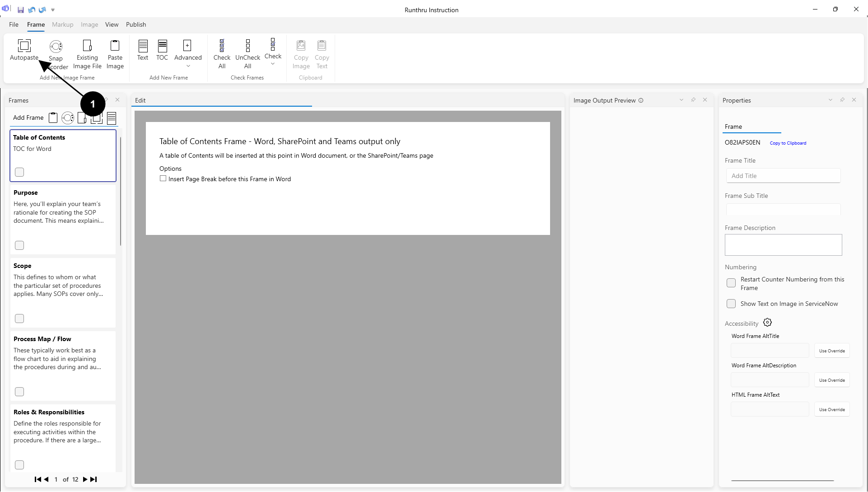This screenshot has width=868, height=492.
Task: Click Copy to Clipboard link
Action: click(788, 143)
